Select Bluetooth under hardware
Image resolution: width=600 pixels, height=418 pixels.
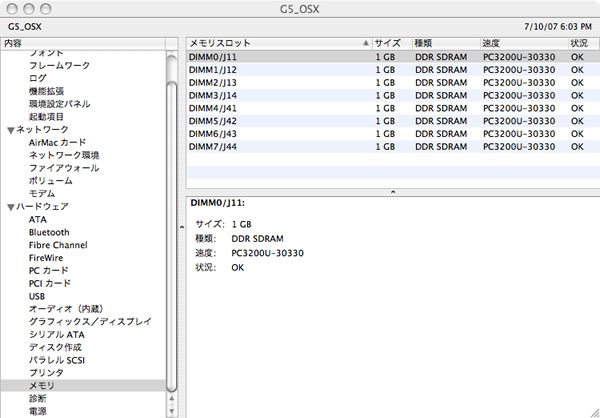click(x=49, y=232)
